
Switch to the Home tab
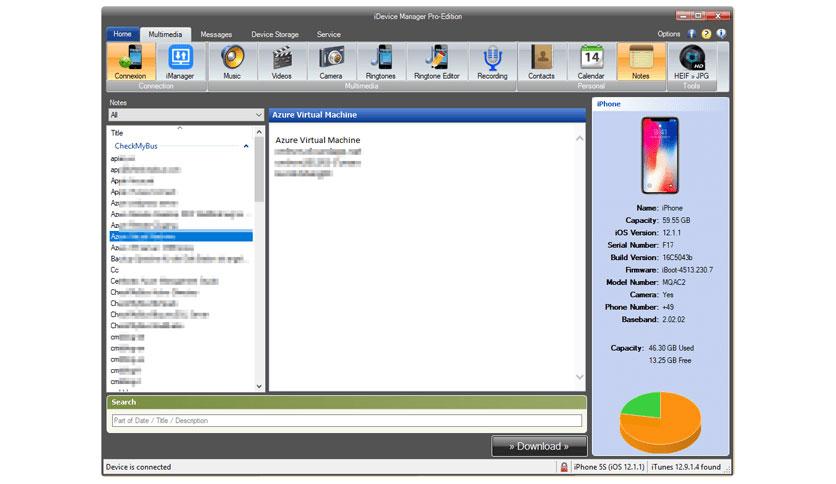click(122, 34)
